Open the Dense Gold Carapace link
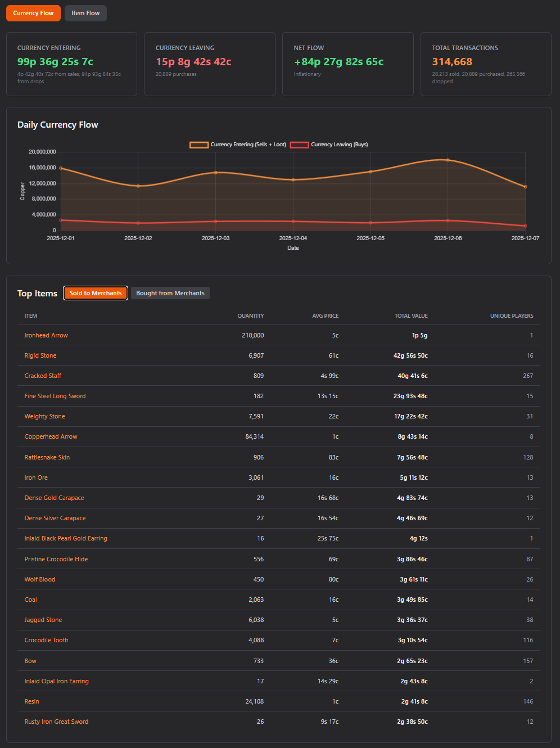The width and height of the screenshot is (560, 748). point(55,498)
